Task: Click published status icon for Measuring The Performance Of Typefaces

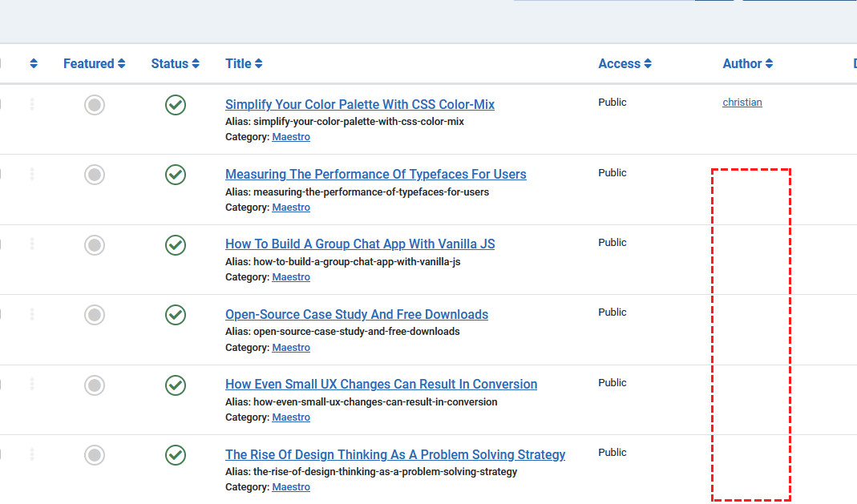Action: [x=176, y=175]
